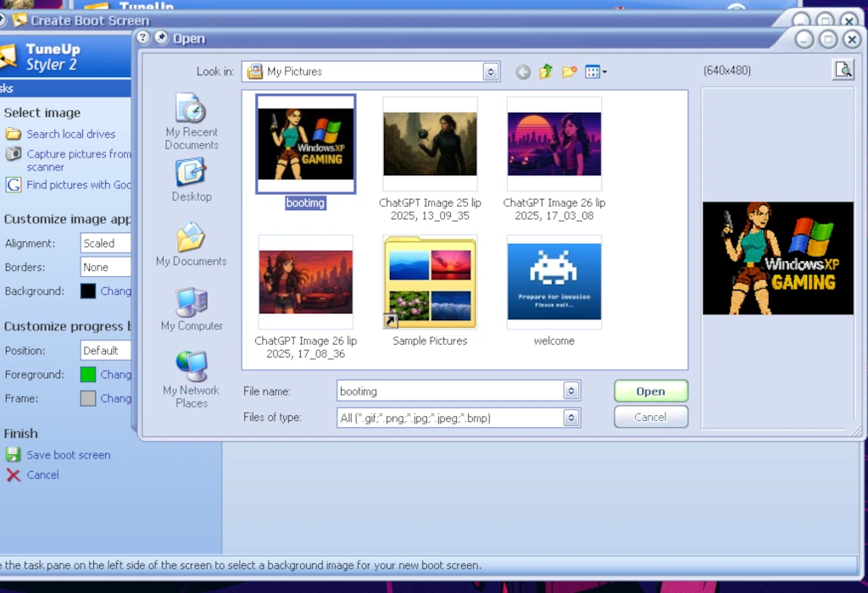The image size is (868, 593).
Task: Click the pin icon in Open title bar
Action: pos(161,37)
